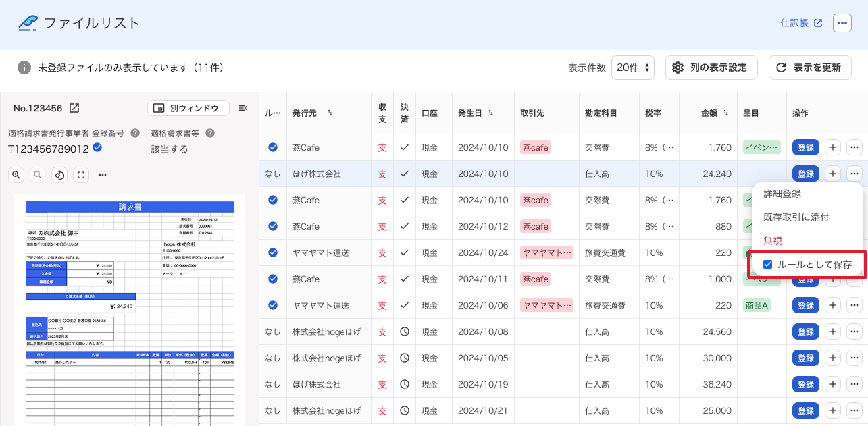Click the clock status icon in 2024/10/08 row
868x426 pixels.
405,331
